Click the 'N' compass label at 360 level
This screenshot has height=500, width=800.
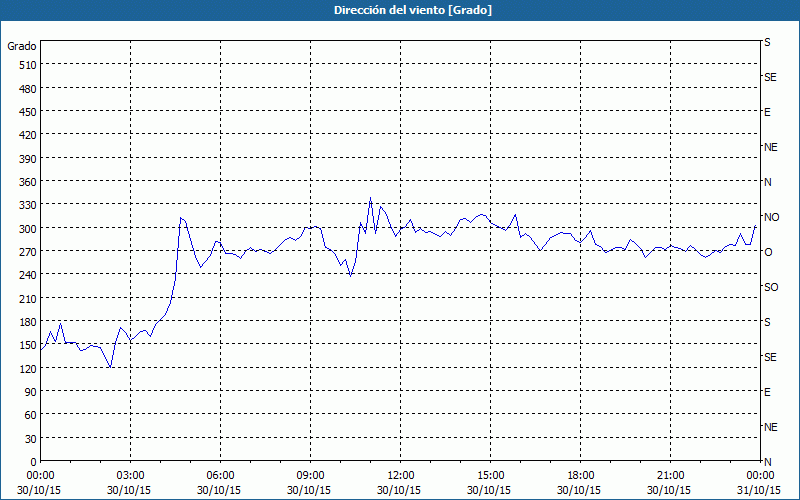(x=767, y=182)
